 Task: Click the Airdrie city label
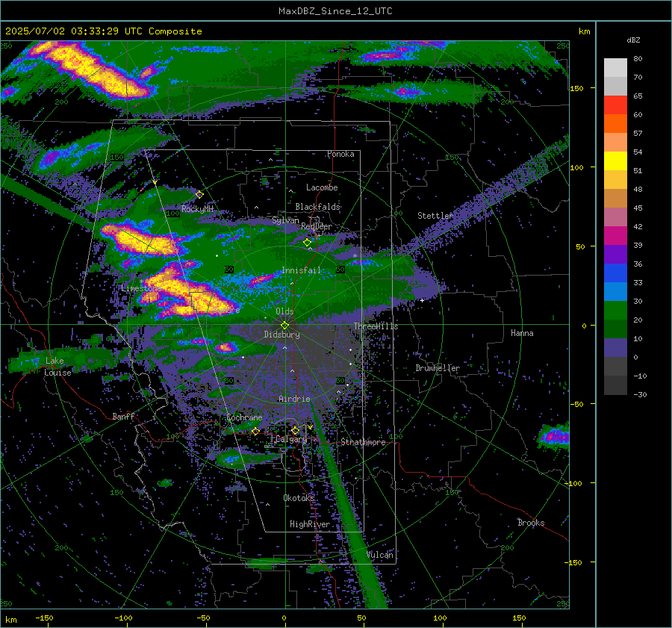point(294,399)
